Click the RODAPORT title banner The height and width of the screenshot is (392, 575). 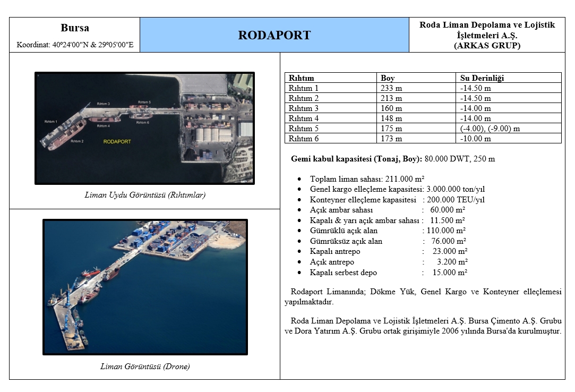pos(274,35)
